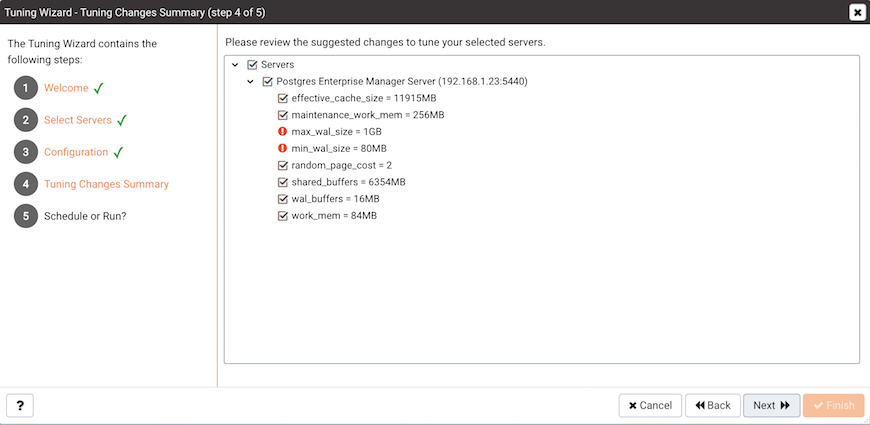Viewport: 870px width, 425px height.
Task: Toggle the shared_buffers = 6354MB checkbox
Action: pos(282,182)
